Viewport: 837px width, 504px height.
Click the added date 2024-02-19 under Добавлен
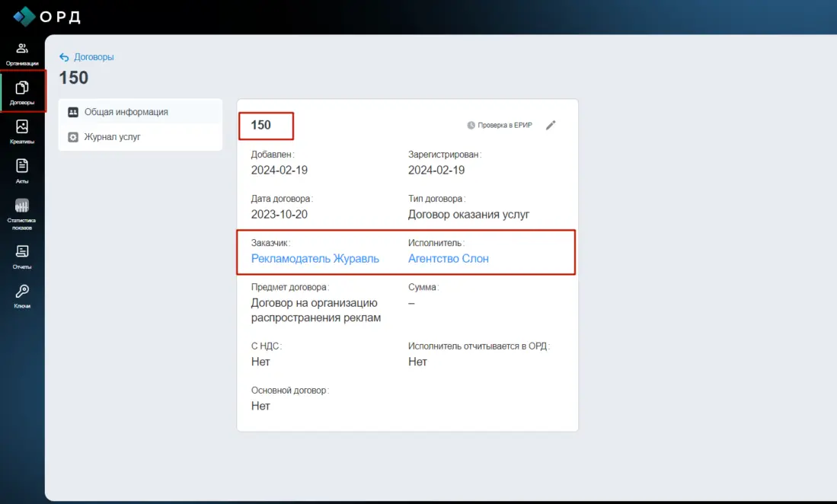click(280, 170)
